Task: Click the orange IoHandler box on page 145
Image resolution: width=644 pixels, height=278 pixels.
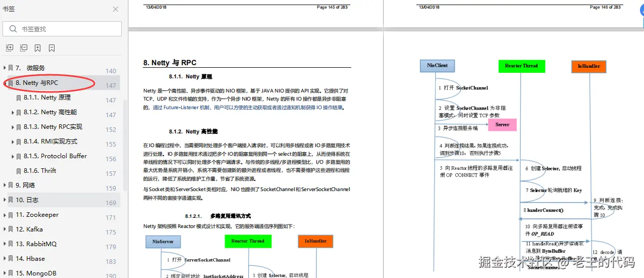Action: (315, 241)
